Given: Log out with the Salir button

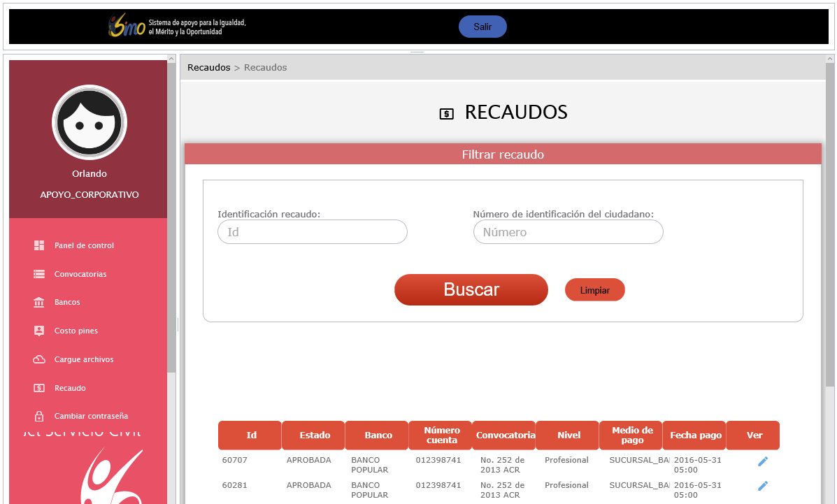Looking at the screenshot, I should (x=482, y=27).
